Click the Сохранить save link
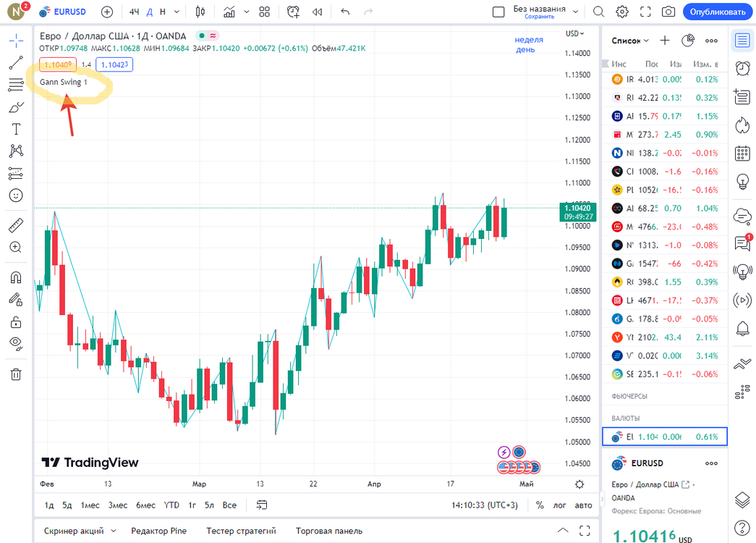This screenshot has width=756, height=543. coord(539,17)
